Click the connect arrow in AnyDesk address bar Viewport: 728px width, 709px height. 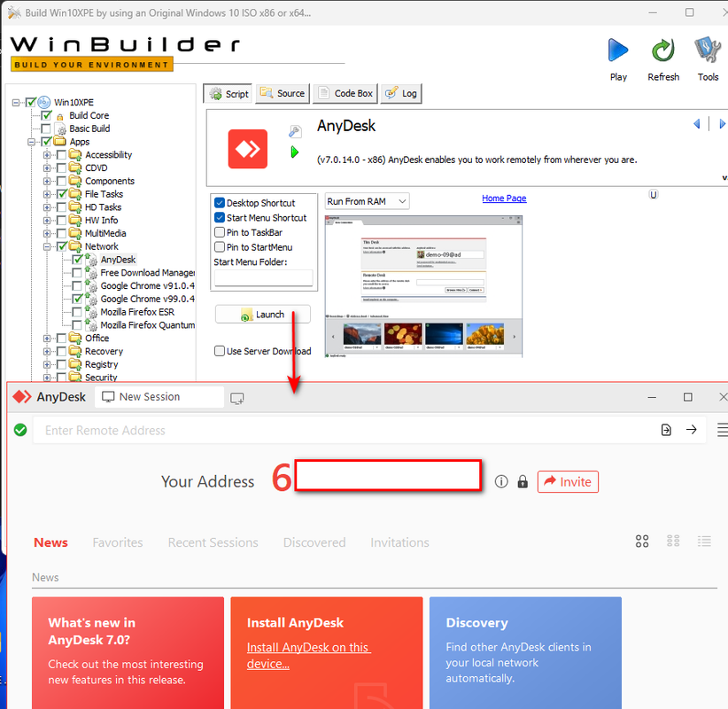pos(692,430)
